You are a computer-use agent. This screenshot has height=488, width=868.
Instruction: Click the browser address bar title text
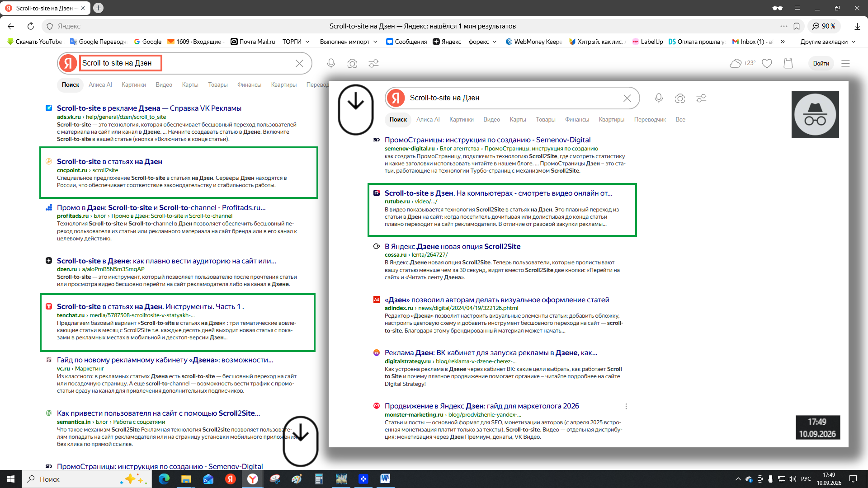click(423, 26)
